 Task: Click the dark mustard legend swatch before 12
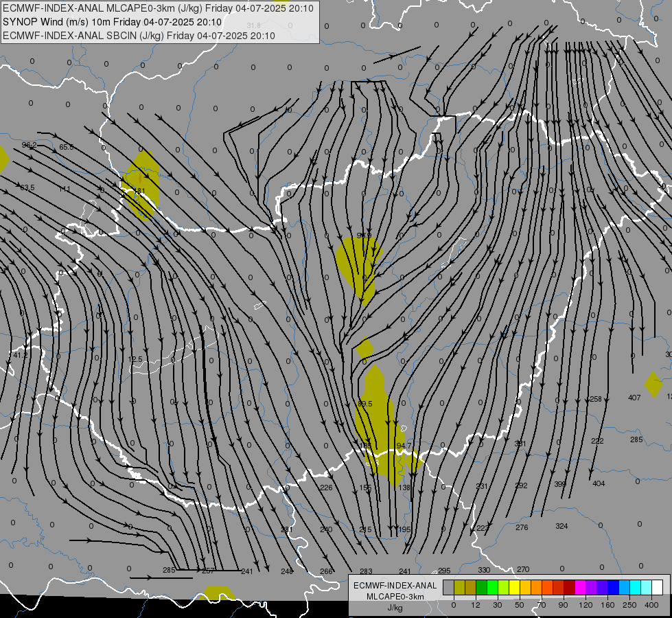[x=471, y=588]
